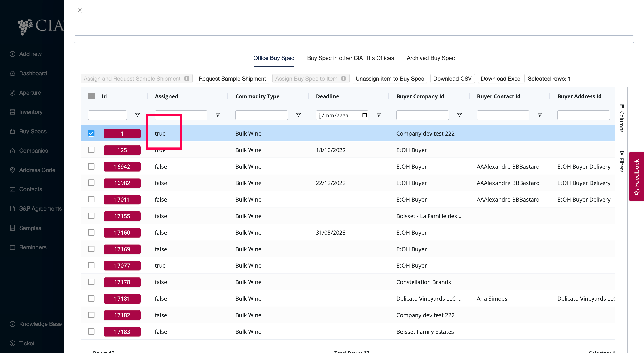This screenshot has width=644, height=353.
Task: Toggle the header select-all checkbox
Action: (x=91, y=96)
